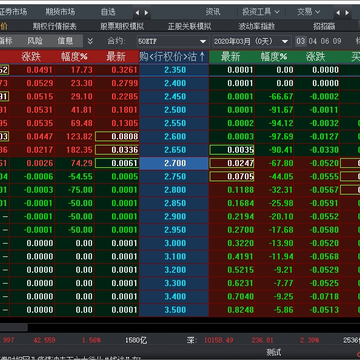Screen dimensions: 360x360
Task: Select the 3.000 strike price cell
Action: 174,243
